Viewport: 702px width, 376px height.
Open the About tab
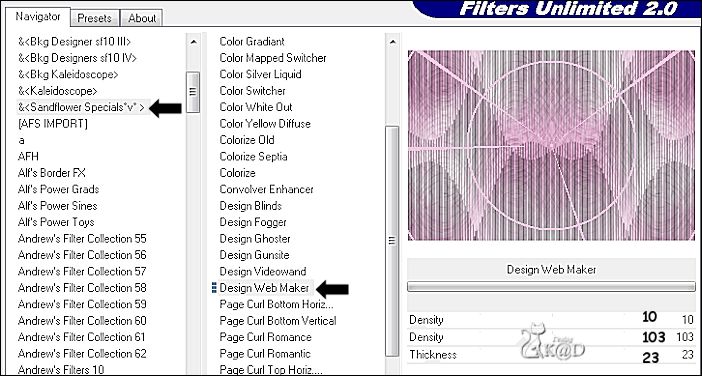[x=142, y=18]
